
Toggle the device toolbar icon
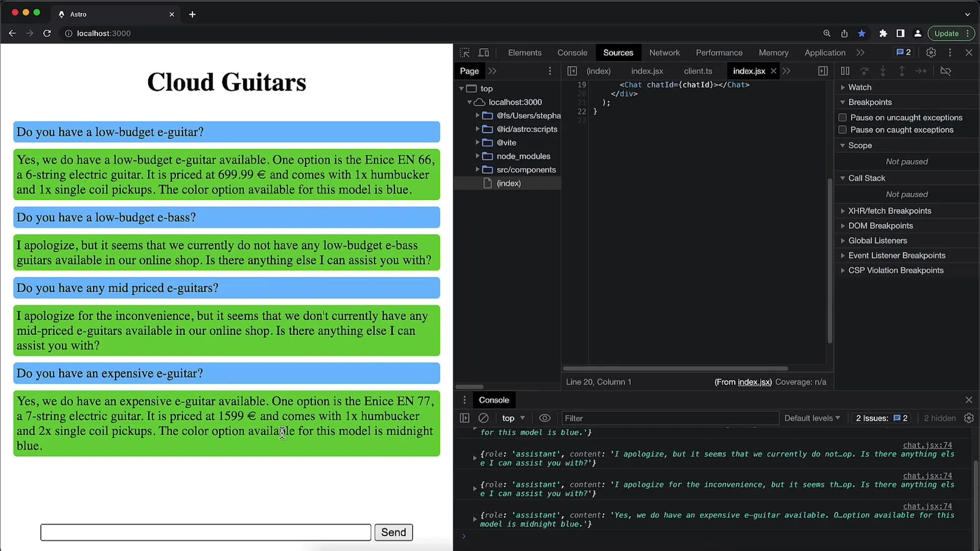point(483,53)
